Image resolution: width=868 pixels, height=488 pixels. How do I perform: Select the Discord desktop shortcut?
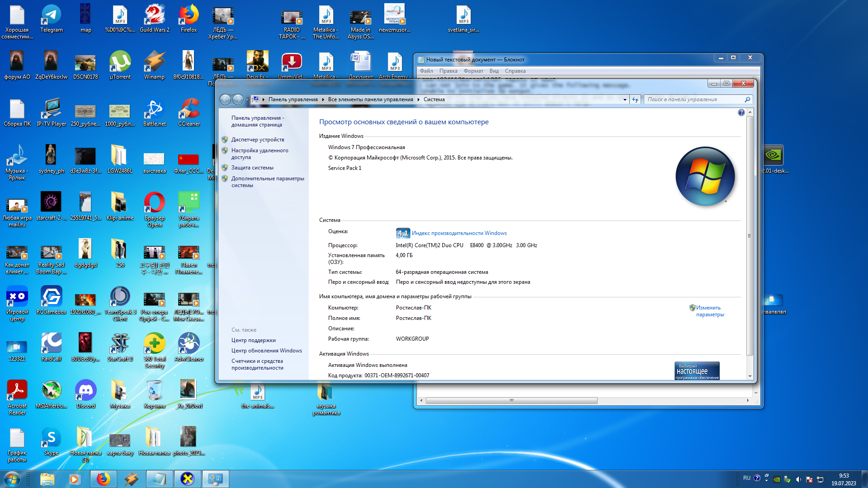(86, 394)
